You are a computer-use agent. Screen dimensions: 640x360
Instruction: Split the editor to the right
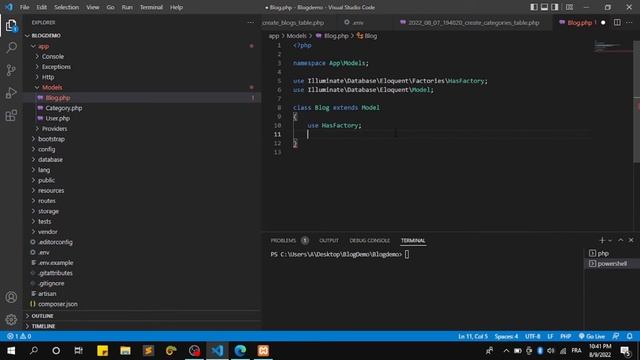(617, 22)
